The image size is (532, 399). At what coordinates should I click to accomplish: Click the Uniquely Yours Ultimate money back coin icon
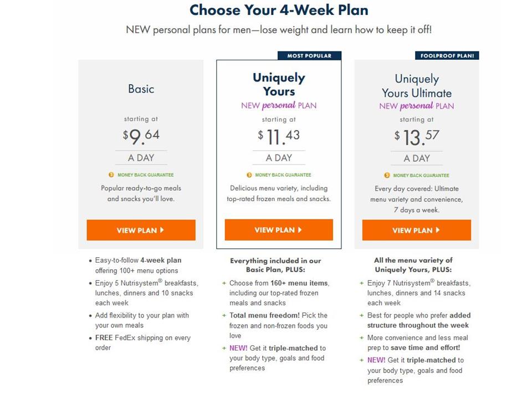387,175
